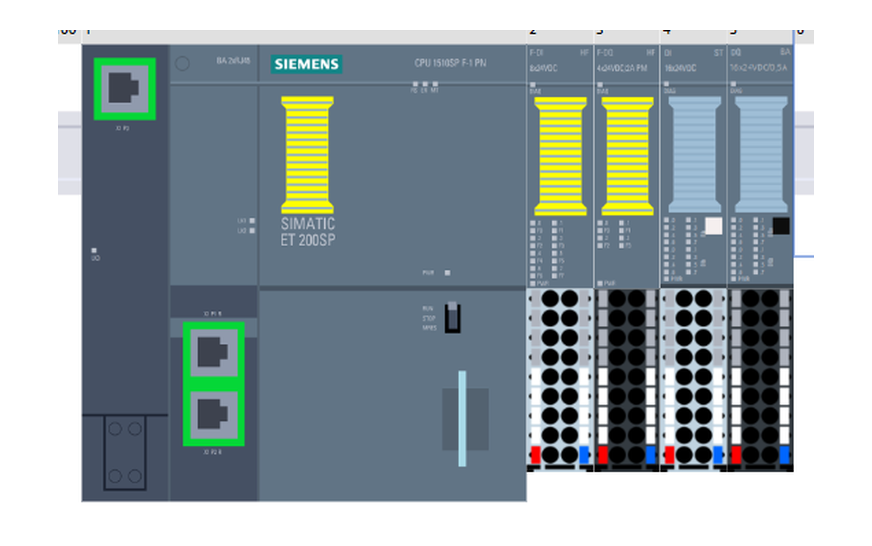This screenshot has width=872, height=546.
Task: Click the yellow fail-safe symbol on the CPU
Action: tap(308, 155)
